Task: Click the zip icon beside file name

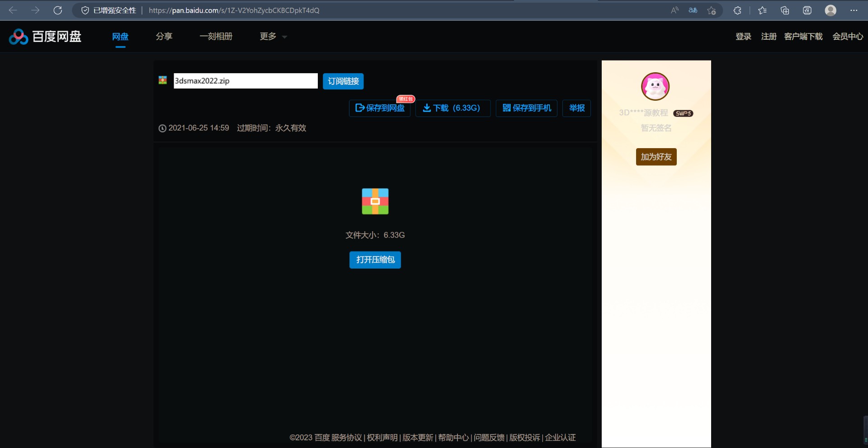Action: pos(163,80)
